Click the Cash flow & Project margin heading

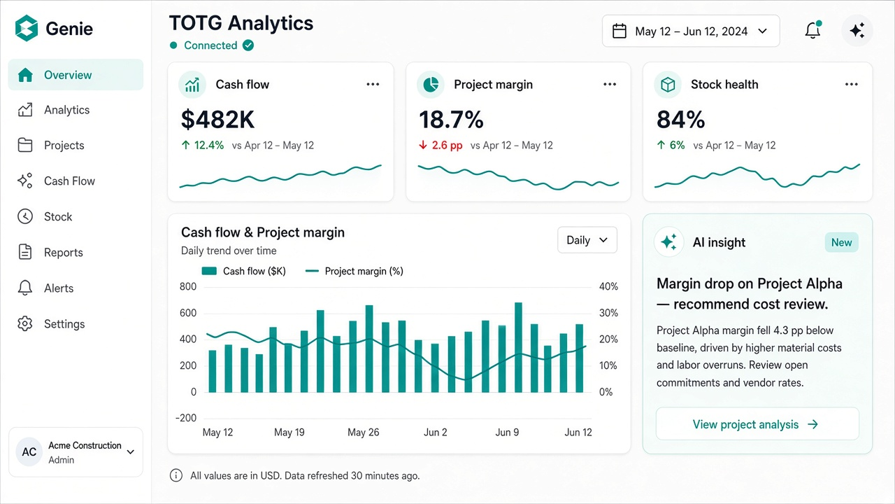point(263,232)
